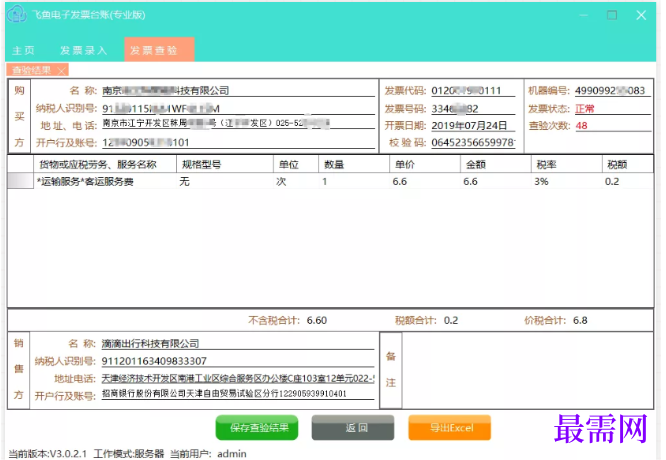This screenshot has height=460, width=666.
Task: Click the 单价 column header
Action: [x=425, y=164]
